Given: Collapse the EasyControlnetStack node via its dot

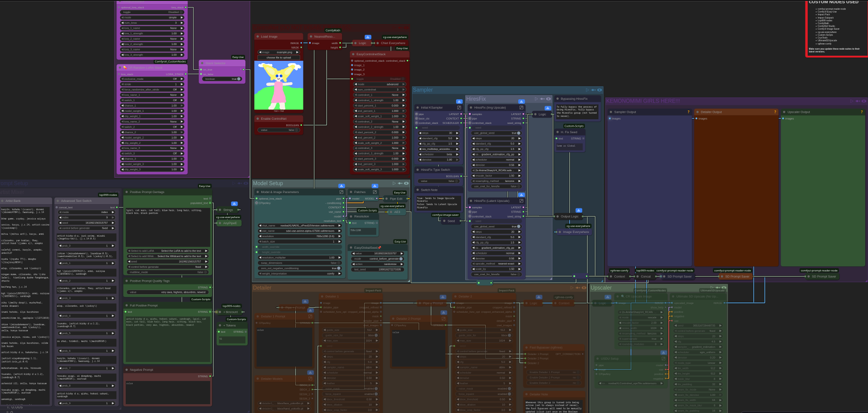Looking at the screenshot, I should point(353,54).
